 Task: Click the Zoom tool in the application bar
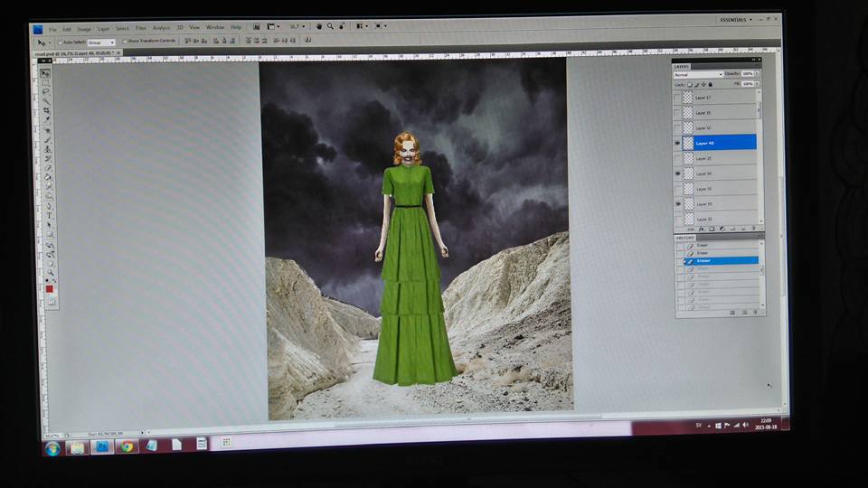pos(331,26)
